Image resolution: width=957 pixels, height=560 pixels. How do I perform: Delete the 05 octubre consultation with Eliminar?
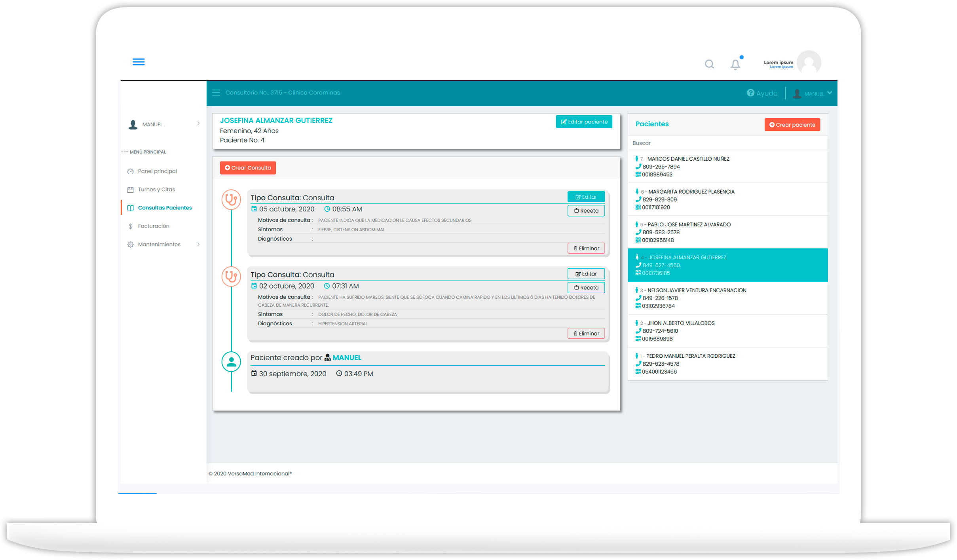point(586,248)
